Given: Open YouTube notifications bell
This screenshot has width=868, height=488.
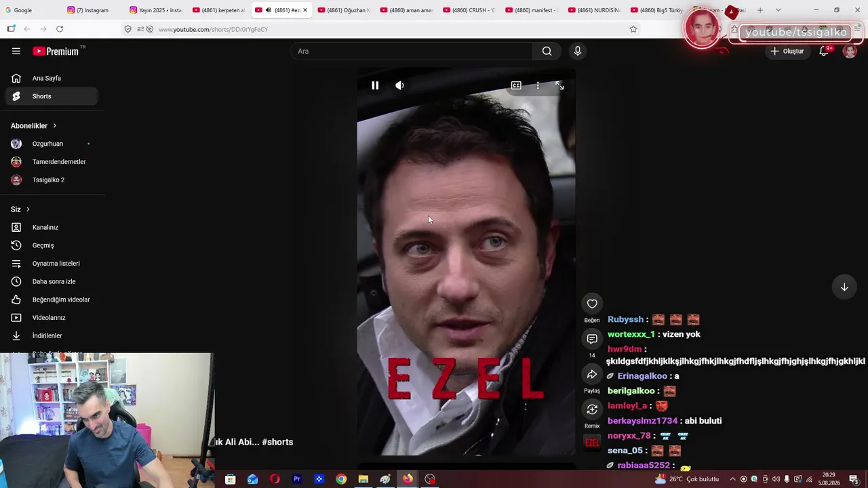Looking at the screenshot, I should pos(824,51).
